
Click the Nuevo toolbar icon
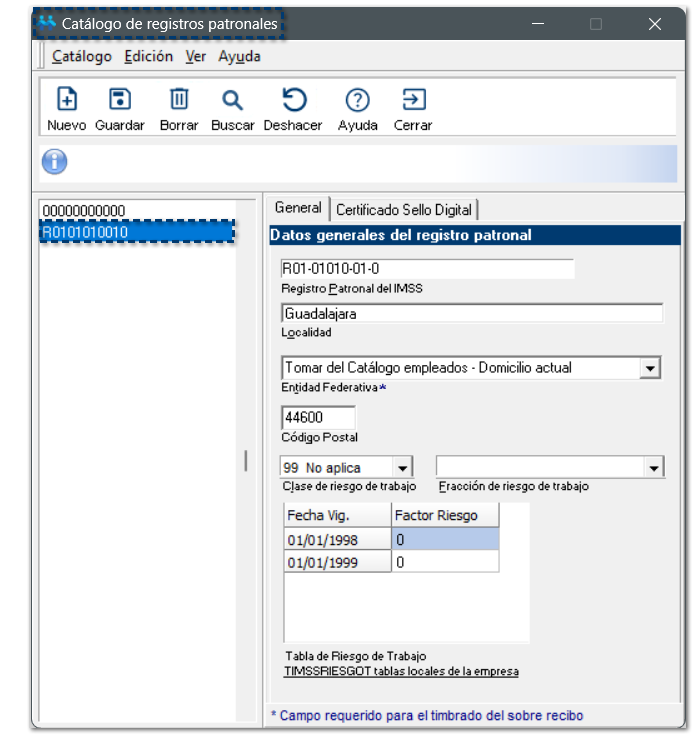pyautogui.click(x=66, y=100)
